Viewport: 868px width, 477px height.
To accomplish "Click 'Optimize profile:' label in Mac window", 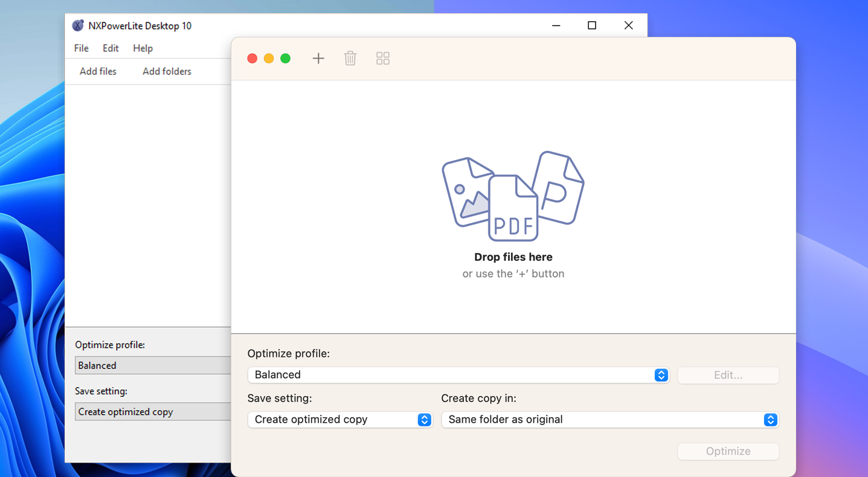I will coord(289,354).
